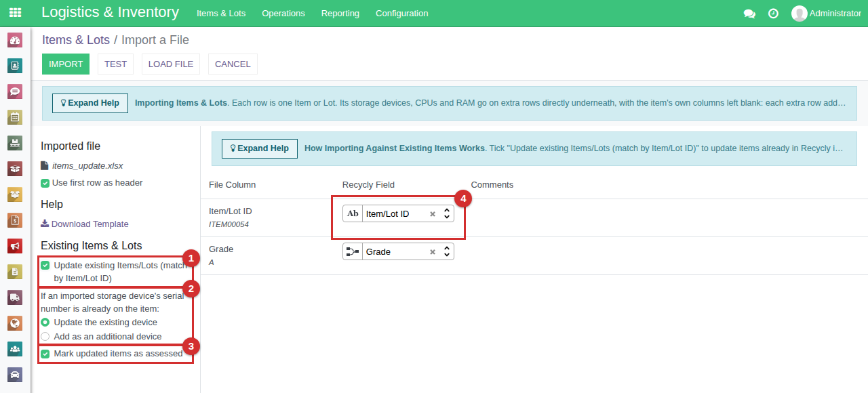
Task: Open the Items & Lots menu
Action: pyautogui.click(x=221, y=14)
